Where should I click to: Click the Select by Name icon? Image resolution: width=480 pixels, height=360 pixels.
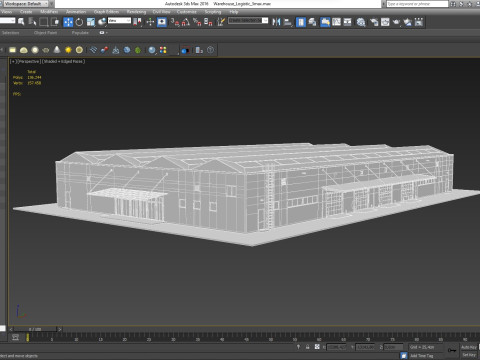pos(32,22)
